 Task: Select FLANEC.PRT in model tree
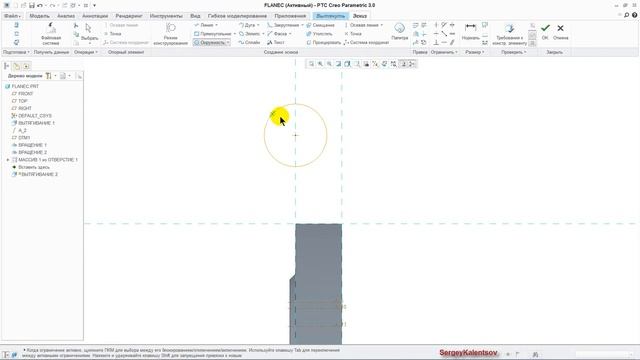(22, 87)
